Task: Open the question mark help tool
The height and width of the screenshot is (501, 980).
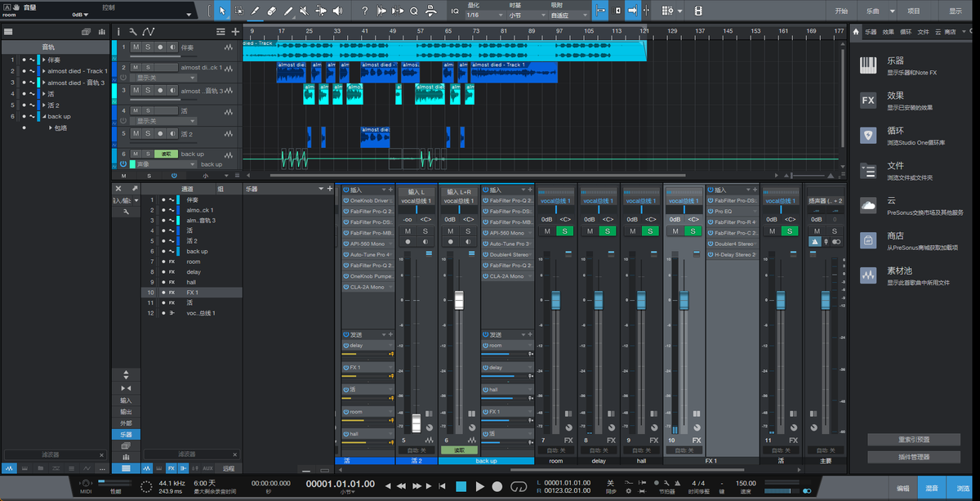Action: tap(364, 11)
